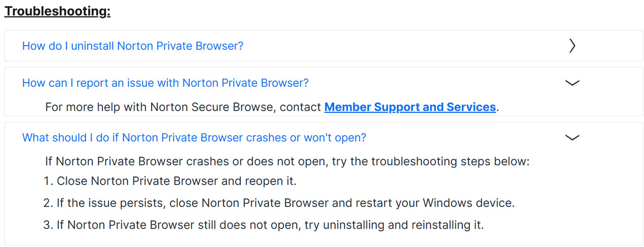Collapse the crashes or won't open chevron

(572, 138)
